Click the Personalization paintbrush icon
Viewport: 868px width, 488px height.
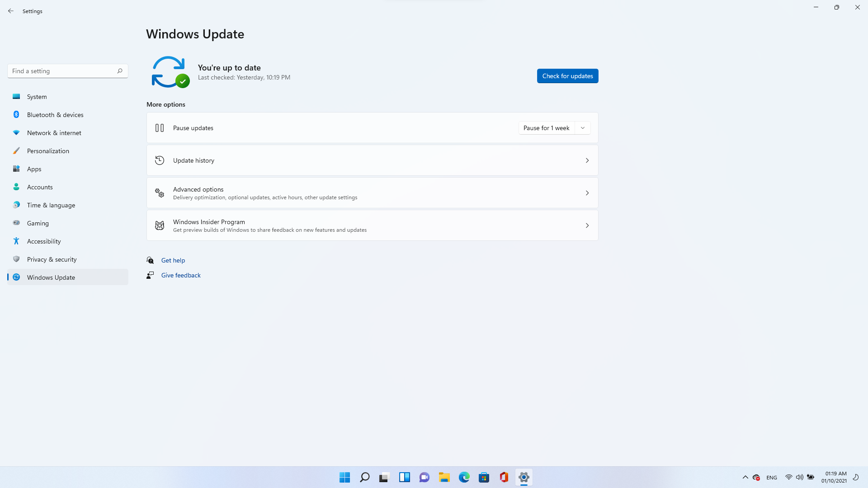coord(16,151)
